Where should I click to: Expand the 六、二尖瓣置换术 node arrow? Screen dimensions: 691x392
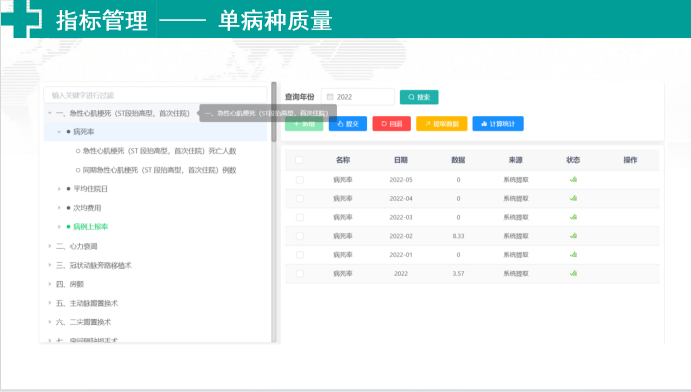pyautogui.click(x=50, y=322)
